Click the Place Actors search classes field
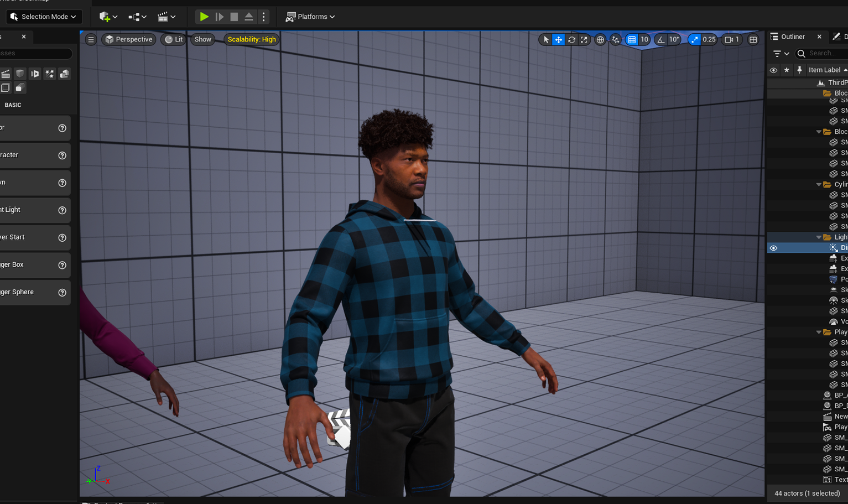The height and width of the screenshot is (504, 848). coord(35,53)
